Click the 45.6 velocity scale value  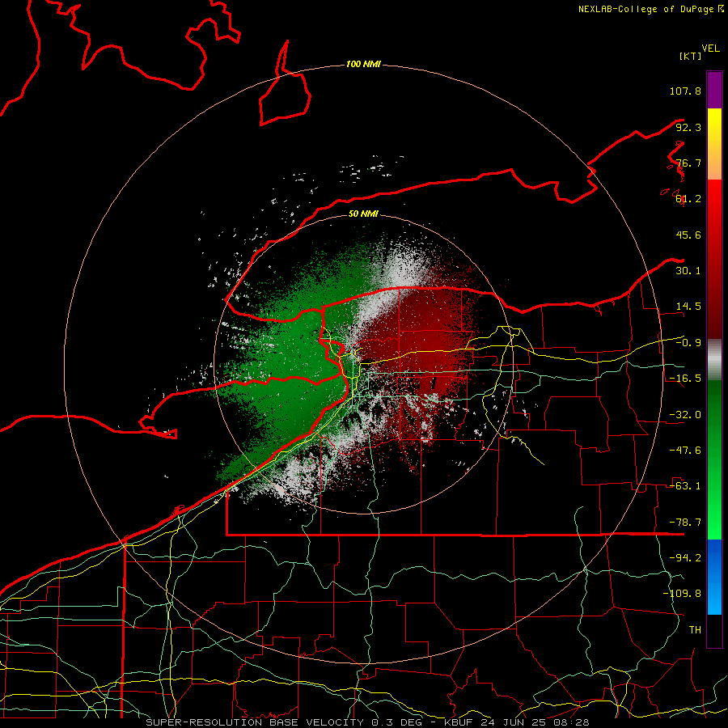pos(688,235)
